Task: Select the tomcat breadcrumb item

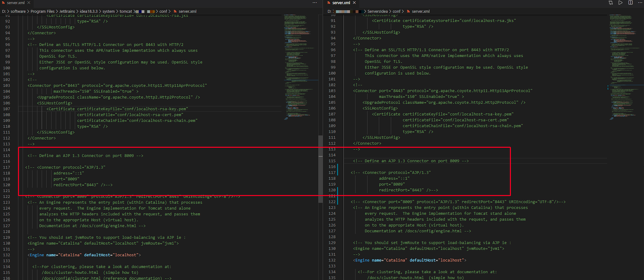Action: coord(126,11)
